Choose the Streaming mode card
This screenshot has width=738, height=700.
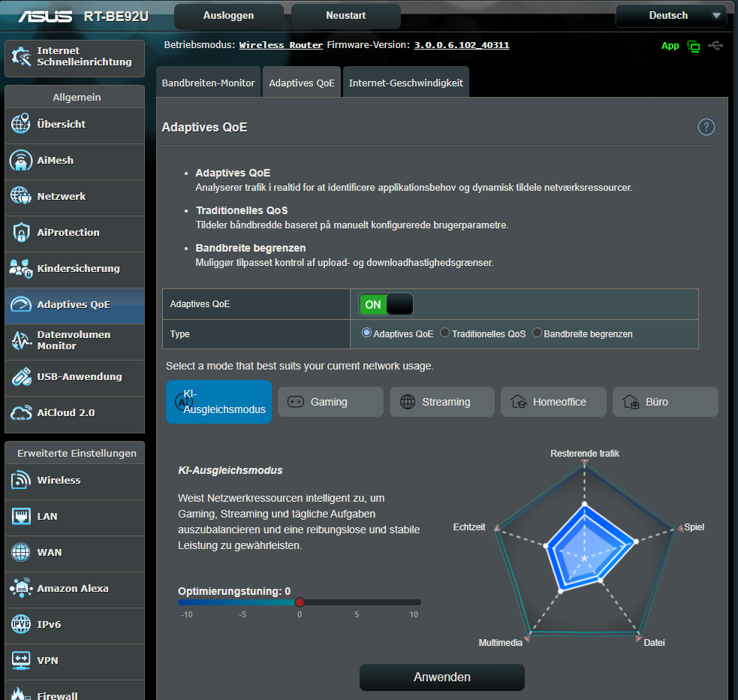pyautogui.click(x=442, y=402)
